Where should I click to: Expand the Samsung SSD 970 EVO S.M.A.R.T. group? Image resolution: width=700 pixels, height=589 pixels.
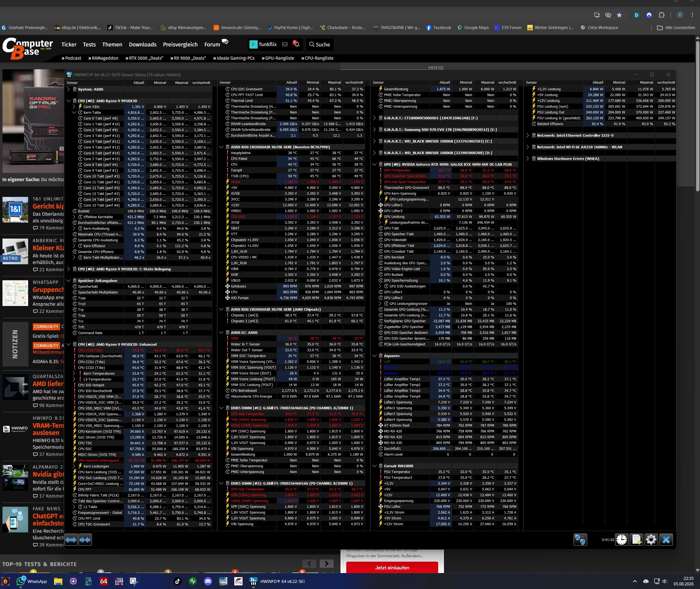tap(374, 130)
